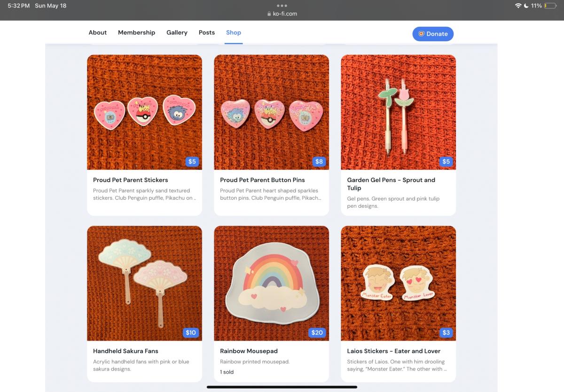
Task: Tap the padlock icon beside ko-fi.com
Action: [x=269, y=14]
